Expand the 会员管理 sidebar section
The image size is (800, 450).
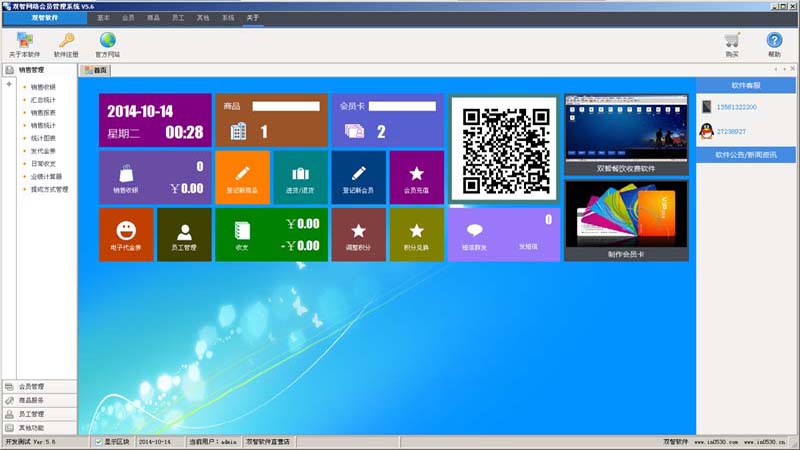click(x=39, y=387)
